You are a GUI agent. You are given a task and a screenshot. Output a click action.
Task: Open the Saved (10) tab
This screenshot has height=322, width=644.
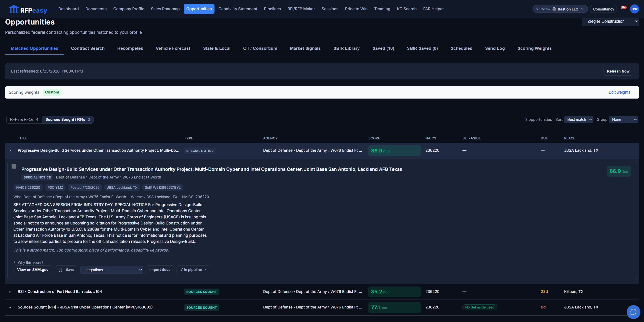click(383, 48)
